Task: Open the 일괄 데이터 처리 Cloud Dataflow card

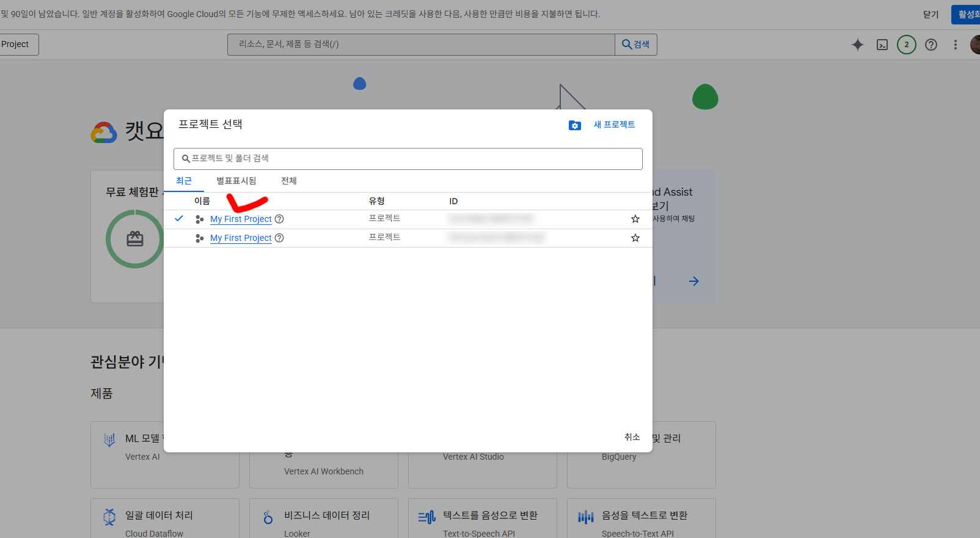Action: (x=165, y=520)
